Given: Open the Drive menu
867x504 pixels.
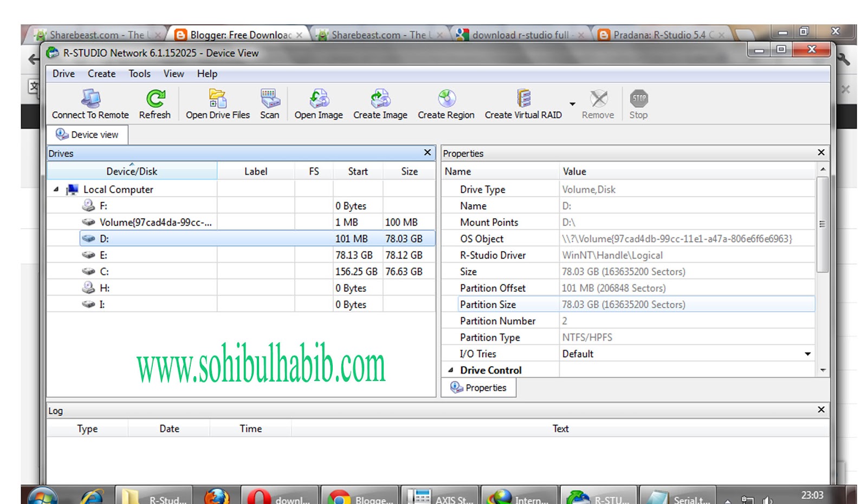Looking at the screenshot, I should point(63,74).
